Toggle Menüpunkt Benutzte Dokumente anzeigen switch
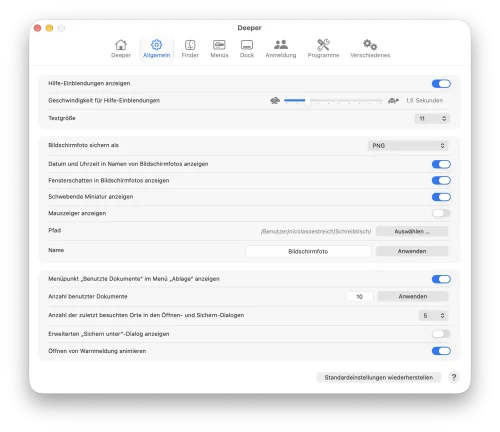Viewport: 500px width, 432px height. tap(441, 279)
